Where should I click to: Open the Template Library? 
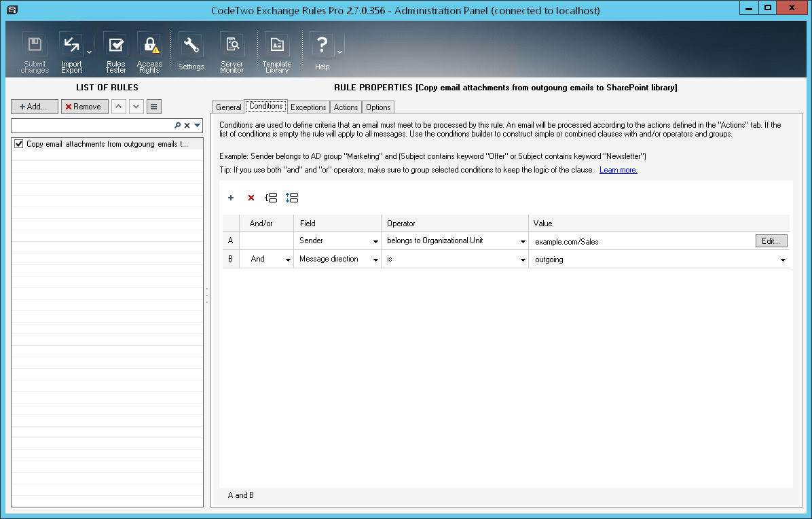coord(277,52)
